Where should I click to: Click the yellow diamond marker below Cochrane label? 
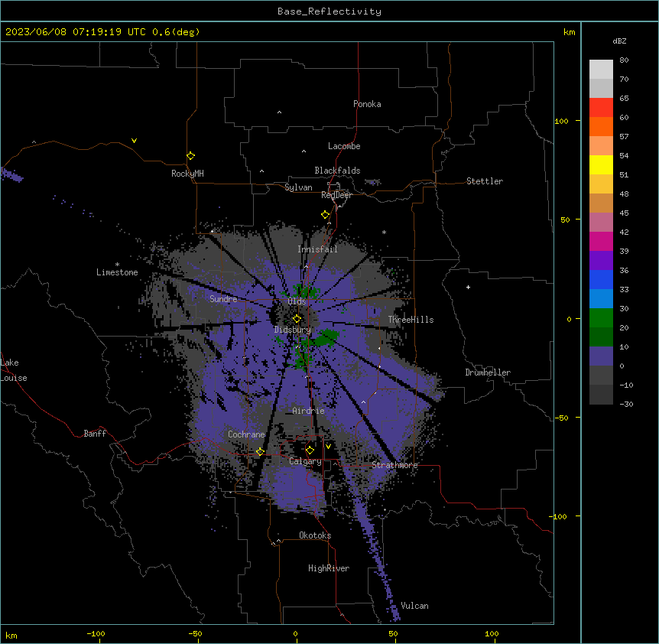260,451
